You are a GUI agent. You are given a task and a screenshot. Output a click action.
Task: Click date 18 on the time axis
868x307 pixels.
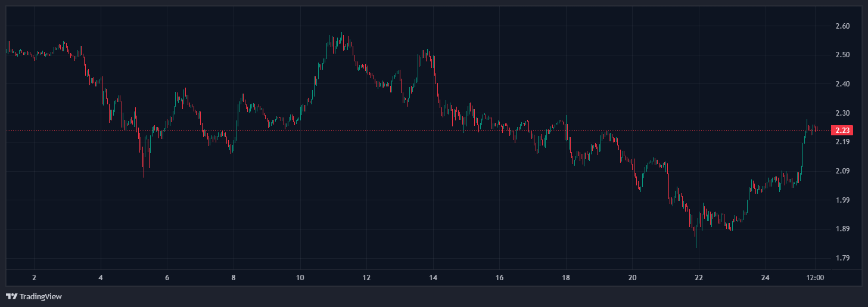[x=566, y=278]
